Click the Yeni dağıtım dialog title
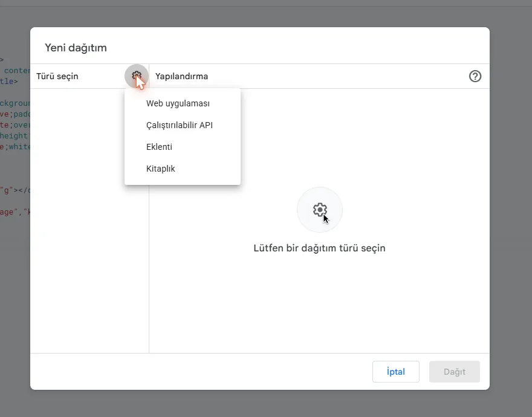The height and width of the screenshot is (417, 532). (76, 48)
